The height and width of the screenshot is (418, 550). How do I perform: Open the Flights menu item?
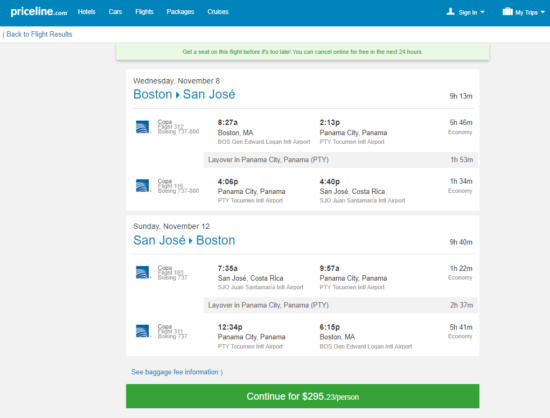tap(145, 12)
